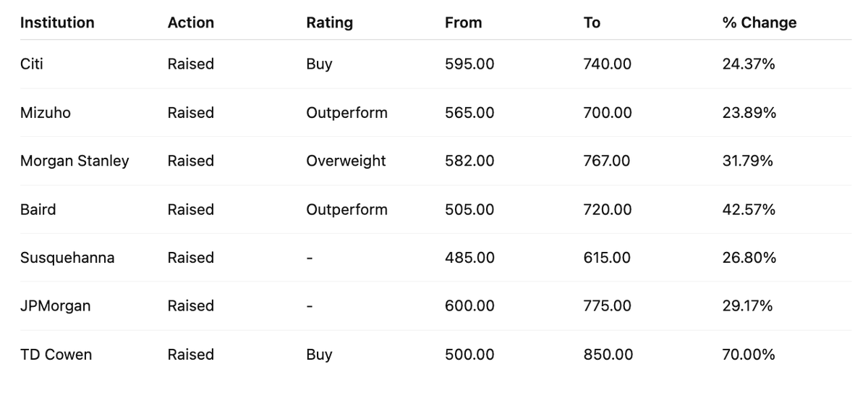Click the Institution column header
This screenshot has height=401, width=868.
tap(57, 22)
